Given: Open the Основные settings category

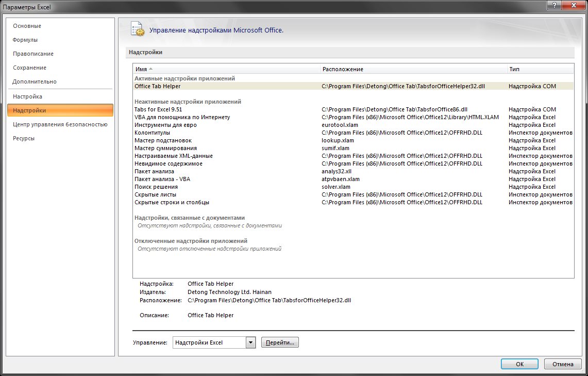Looking at the screenshot, I should [x=27, y=26].
